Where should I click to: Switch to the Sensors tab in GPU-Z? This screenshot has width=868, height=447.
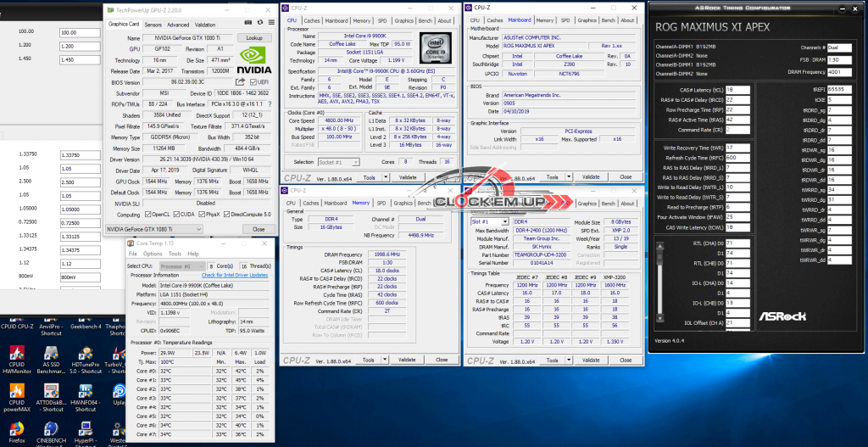(x=153, y=25)
